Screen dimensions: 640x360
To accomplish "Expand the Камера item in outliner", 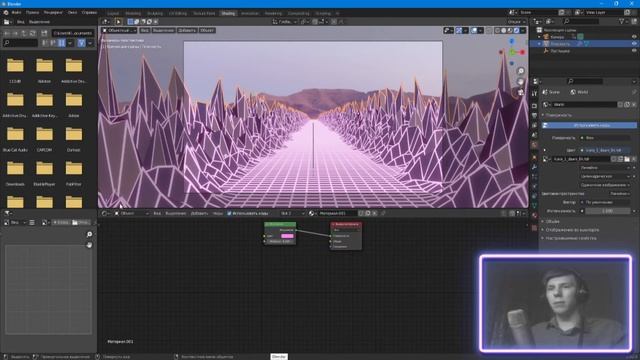I will [x=539, y=37].
